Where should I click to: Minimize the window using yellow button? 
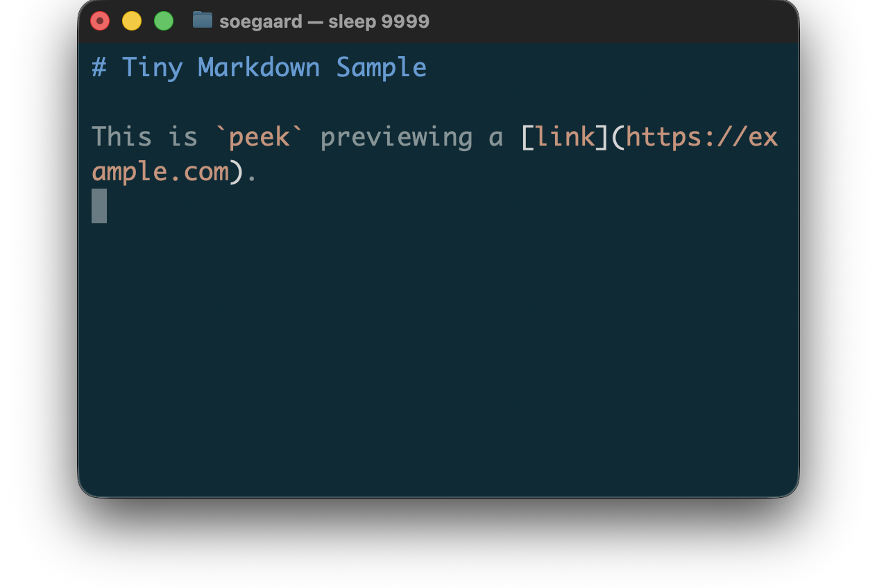click(132, 21)
